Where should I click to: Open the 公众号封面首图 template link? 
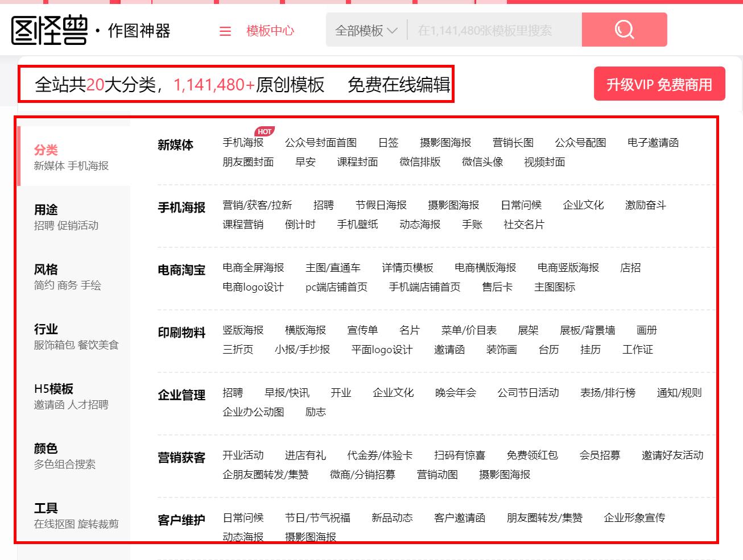321,143
